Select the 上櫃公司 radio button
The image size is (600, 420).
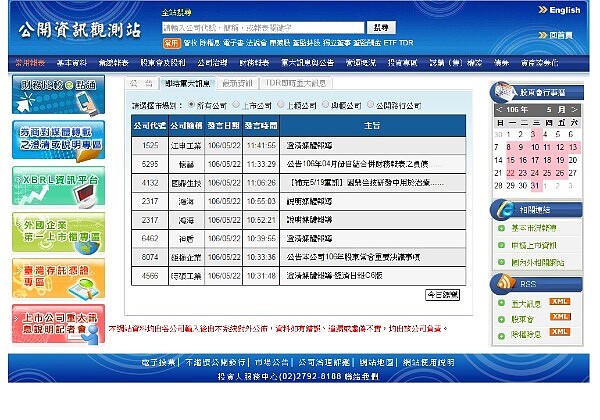281,104
